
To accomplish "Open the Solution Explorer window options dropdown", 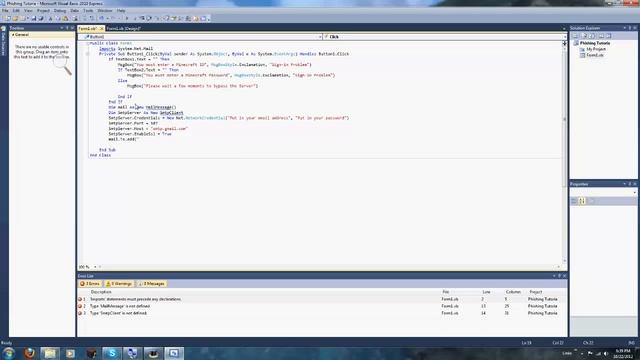I will tap(624, 28).
